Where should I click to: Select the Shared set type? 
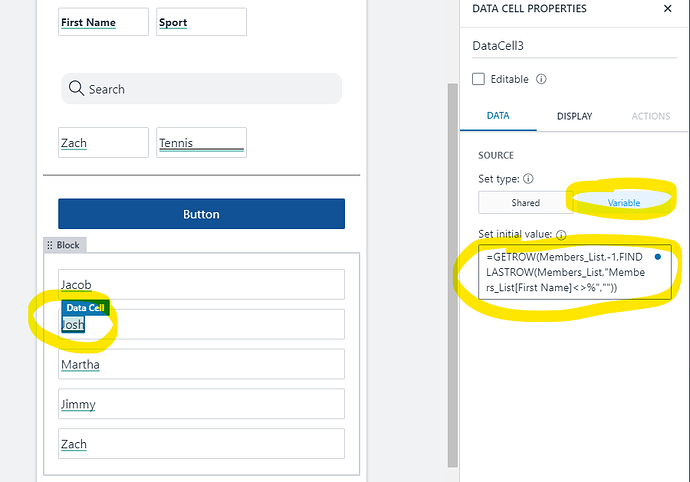(x=525, y=203)
